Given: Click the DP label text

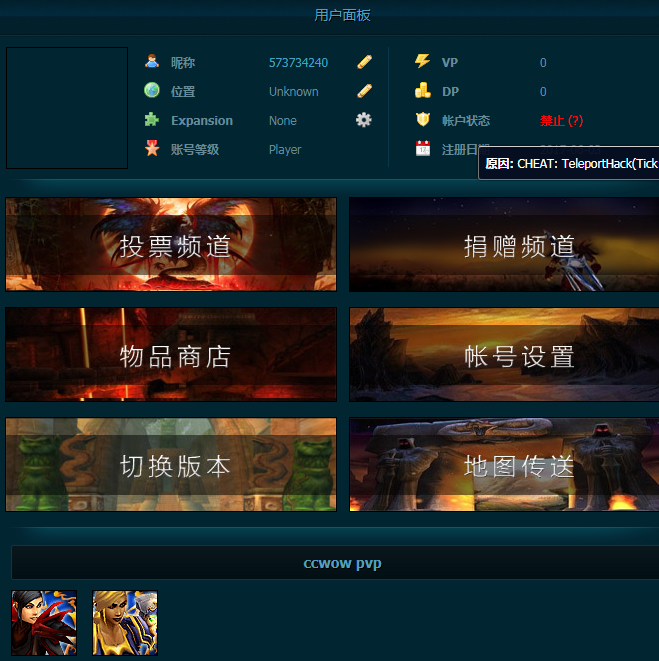Looking at the screenshot, I should click(450, 91).
